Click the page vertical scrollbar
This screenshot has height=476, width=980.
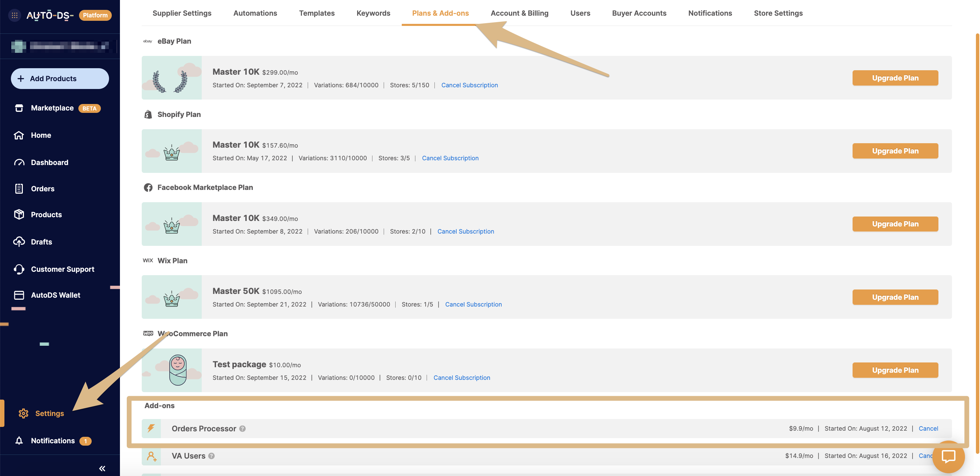(x=977, y=244)
